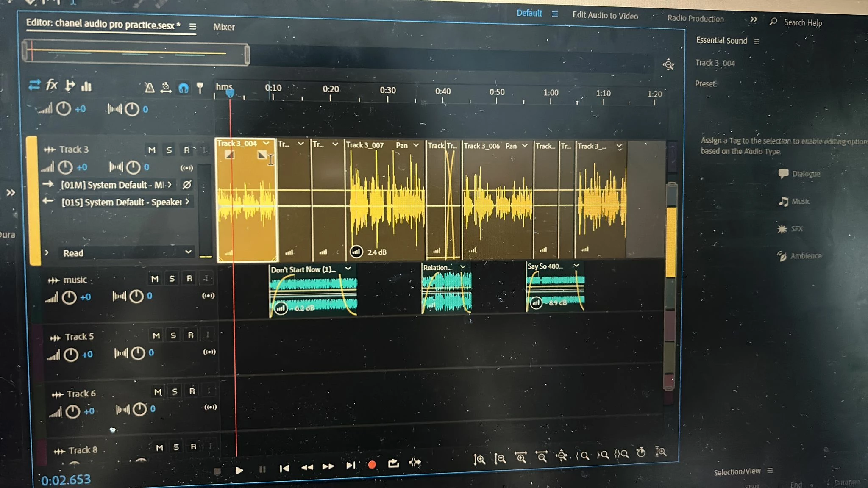
Task: Select Radio Production workspace
Action: [696, 19]
